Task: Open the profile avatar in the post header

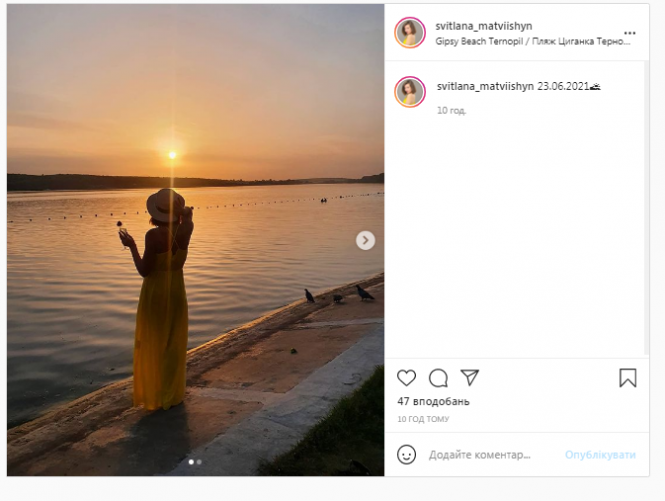Action: pyautogui.click(x=410, y=33)
